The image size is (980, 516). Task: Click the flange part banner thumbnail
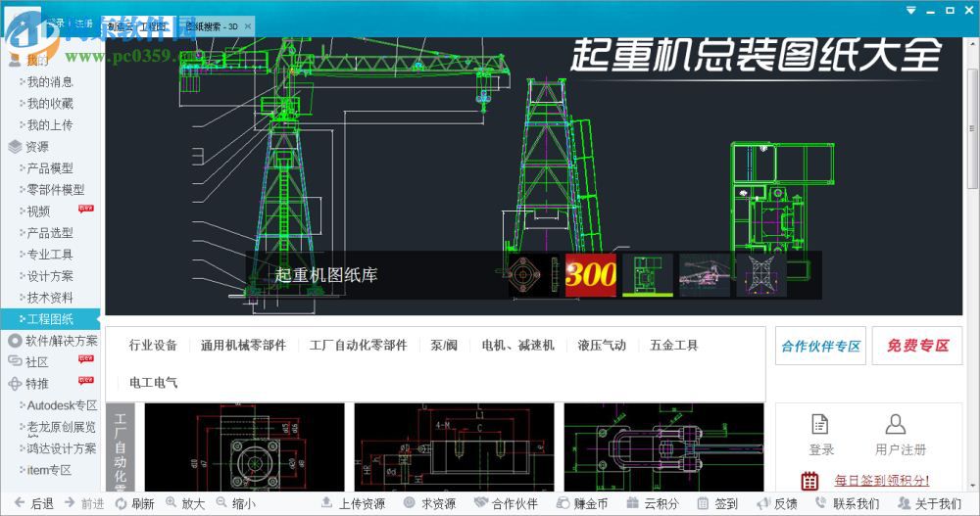(x=534, y=274)
